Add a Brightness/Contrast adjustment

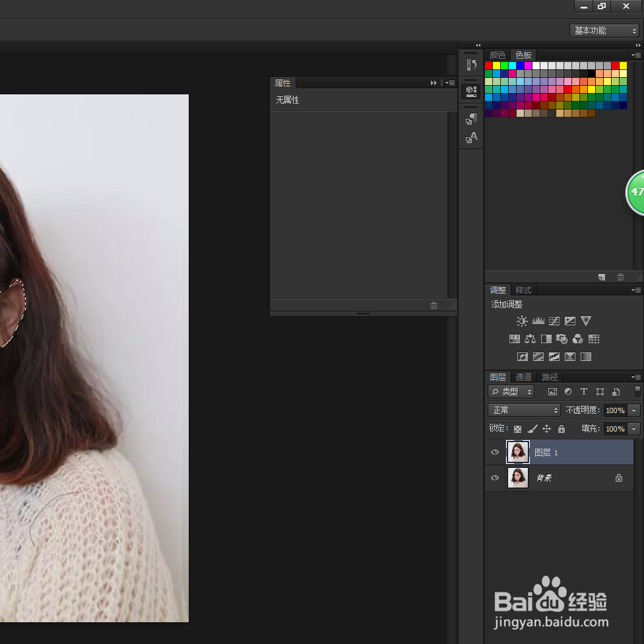click(522, 321)
